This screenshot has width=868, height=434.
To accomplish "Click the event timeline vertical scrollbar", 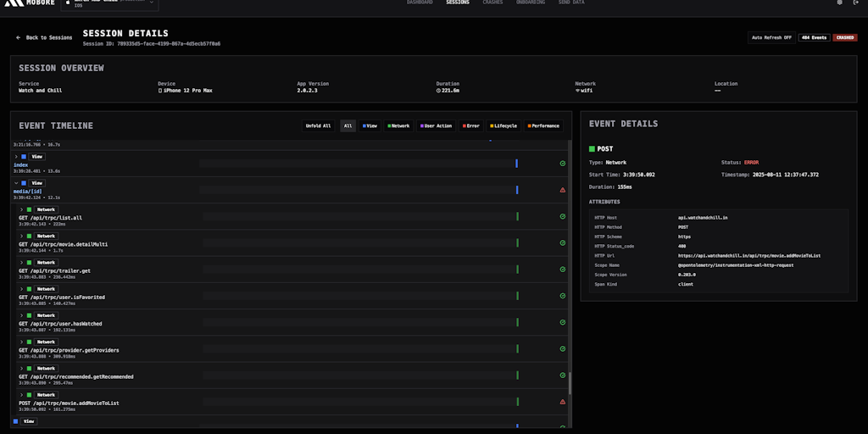I will click(x=570, y=383).
